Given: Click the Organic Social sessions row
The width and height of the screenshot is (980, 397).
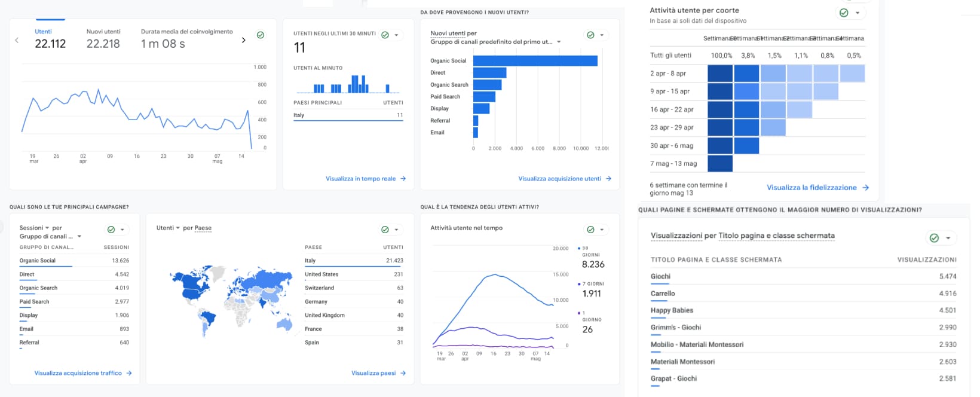Looking at the screenshot, I should tap(74, 261).
